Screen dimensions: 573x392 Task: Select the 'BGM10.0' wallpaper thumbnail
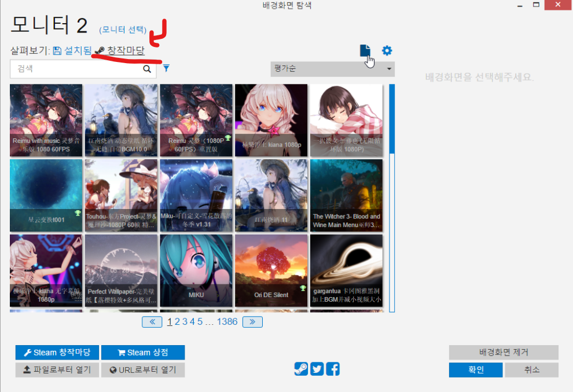point(122,120)
